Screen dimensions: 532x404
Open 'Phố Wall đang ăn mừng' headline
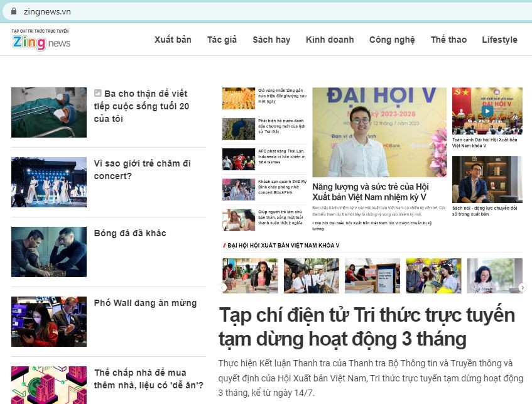coord(145,303)
